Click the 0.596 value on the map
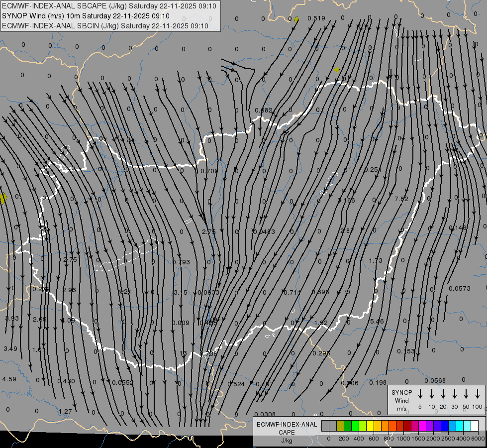This screenshot has height=448, width=487. point(320,292)
